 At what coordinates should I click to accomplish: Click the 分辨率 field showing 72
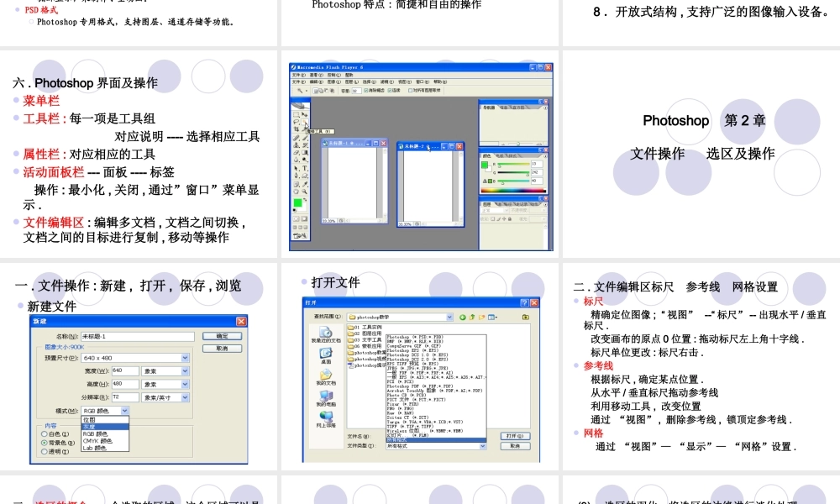click(124, 397)
